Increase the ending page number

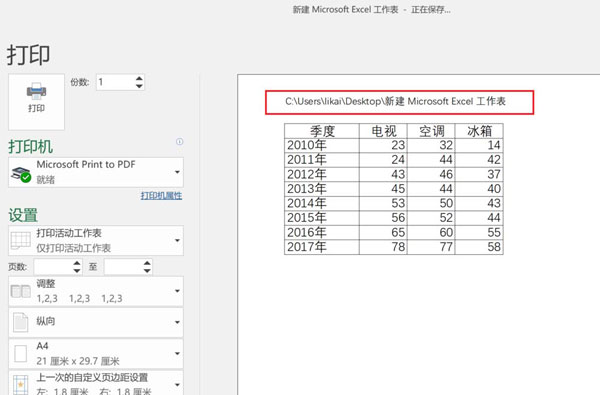point(147,263)
